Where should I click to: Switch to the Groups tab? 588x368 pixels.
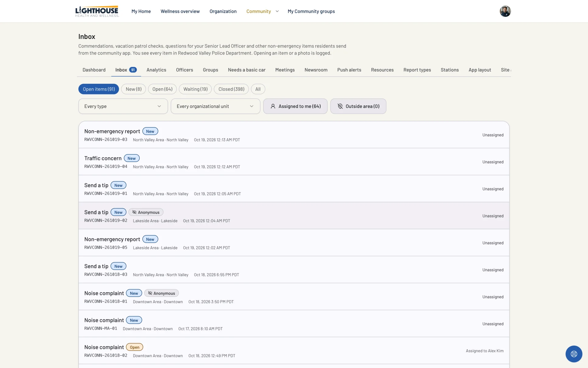(x=210, y=70)
